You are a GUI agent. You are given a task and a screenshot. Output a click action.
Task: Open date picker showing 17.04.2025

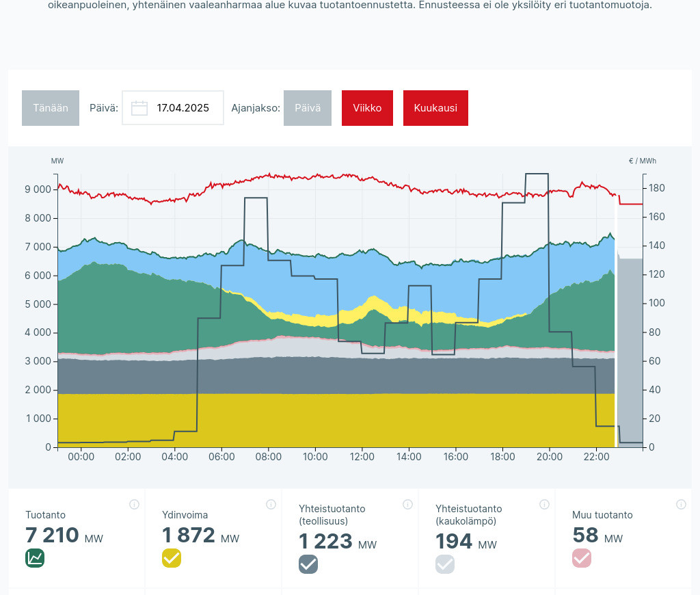(x=182, y=108)
